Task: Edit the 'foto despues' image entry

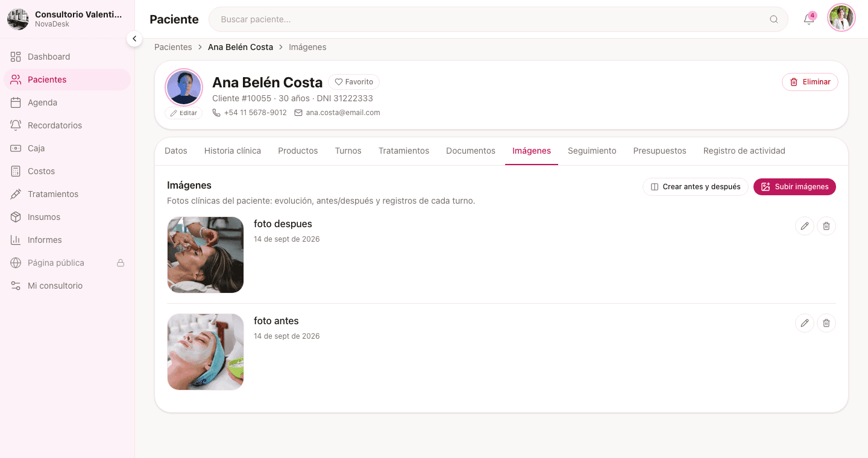Action: [x=805, y=226]
